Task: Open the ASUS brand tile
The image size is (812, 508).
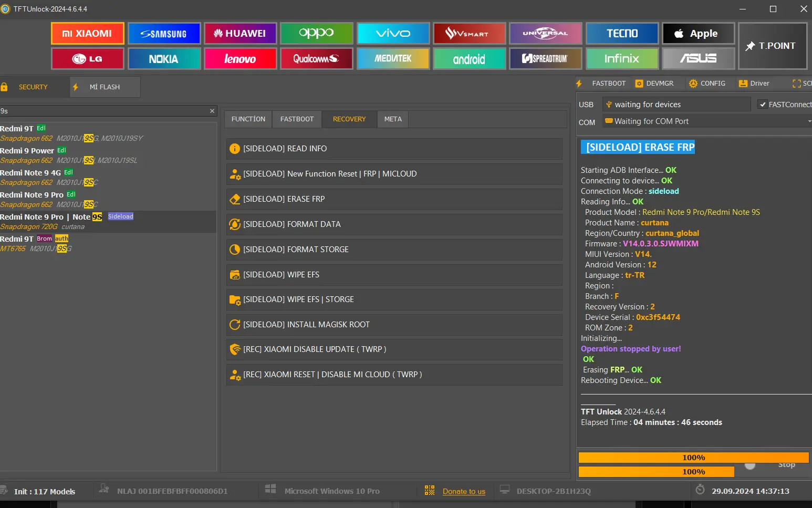Action: [x=699, y=59]
